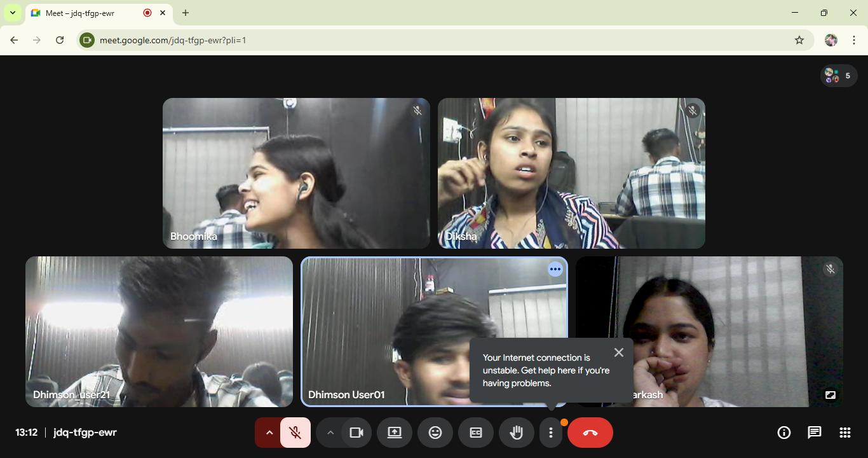Click the picture-in-picture icon on bottom-right tile
Image resolution: width=868 pixels, height=458 pixels.
coord(830,395)
